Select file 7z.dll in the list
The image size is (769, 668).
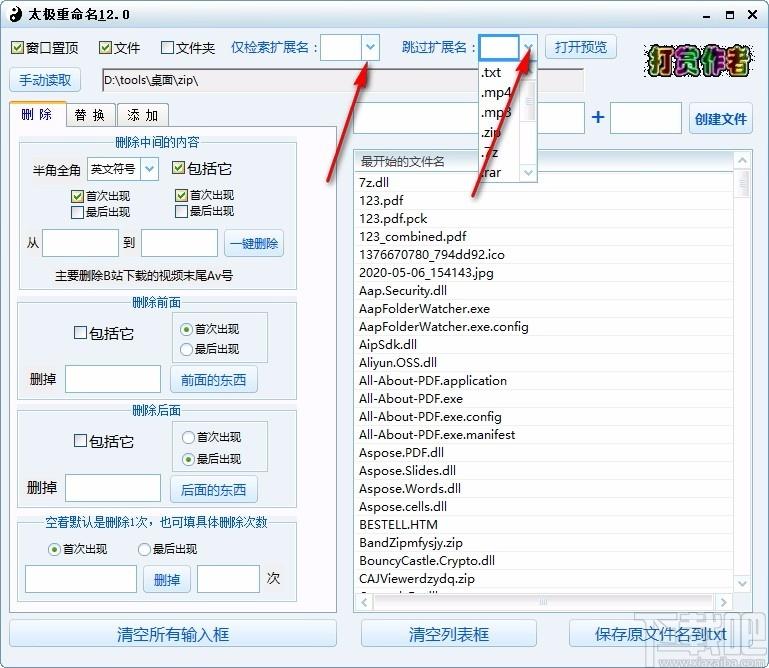pyautogui.click(x=544, y=182)
